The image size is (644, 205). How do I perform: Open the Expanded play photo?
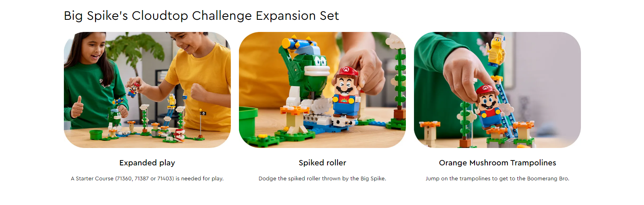pos(147,90)
